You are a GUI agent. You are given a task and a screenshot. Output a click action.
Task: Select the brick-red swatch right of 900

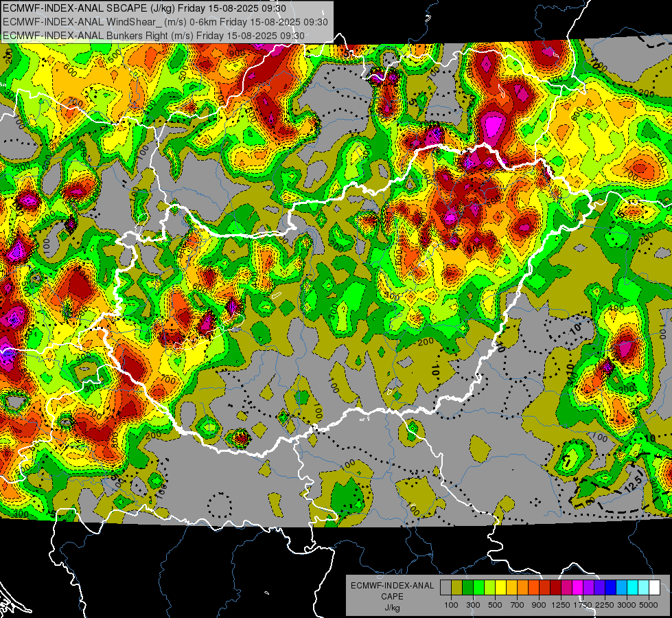(x=545, y=588)
